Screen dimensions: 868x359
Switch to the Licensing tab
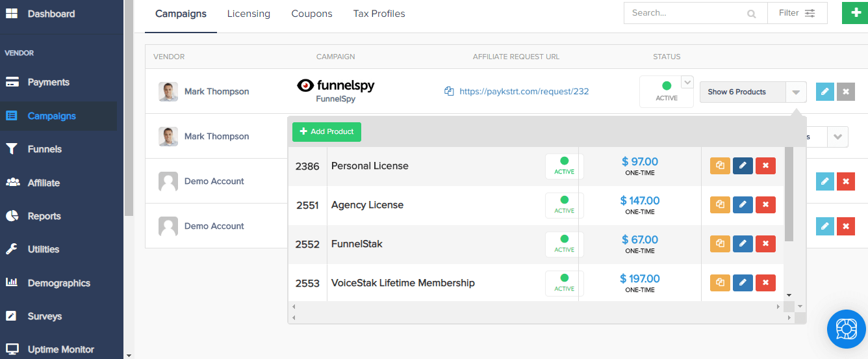pyautogui.click(x=249, y=14)
